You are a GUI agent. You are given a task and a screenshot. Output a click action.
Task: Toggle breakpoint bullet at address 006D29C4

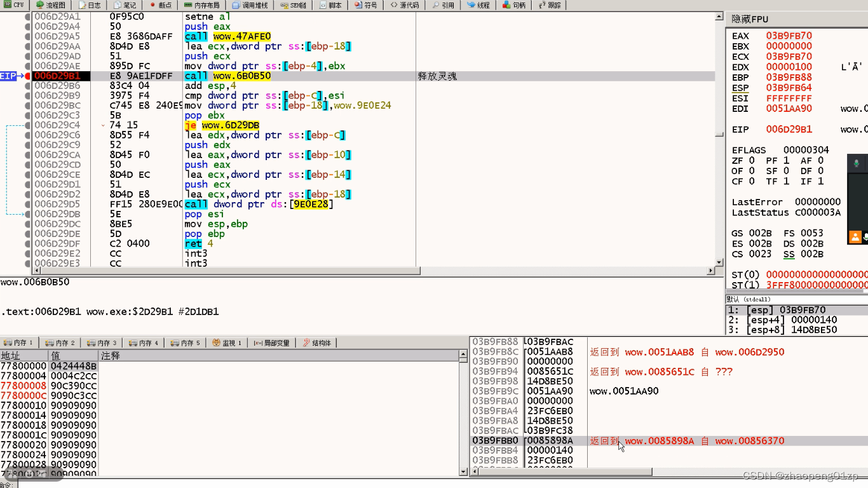click(27, 125)
